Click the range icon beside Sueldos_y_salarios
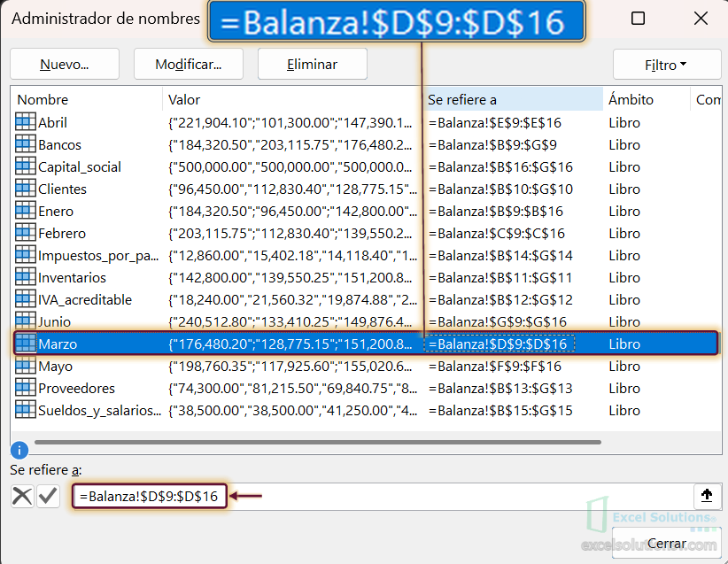This screenshot has width=728, height=564. coord(25,410)
